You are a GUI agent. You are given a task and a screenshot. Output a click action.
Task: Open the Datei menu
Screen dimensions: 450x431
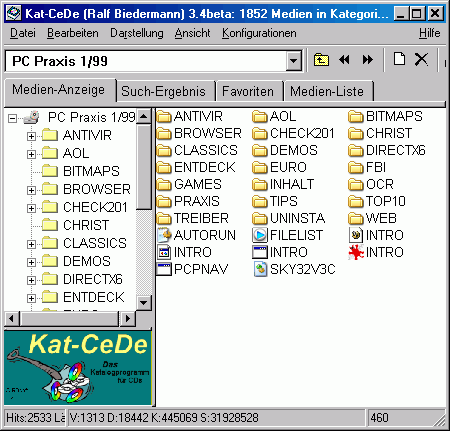click(23, 33)
